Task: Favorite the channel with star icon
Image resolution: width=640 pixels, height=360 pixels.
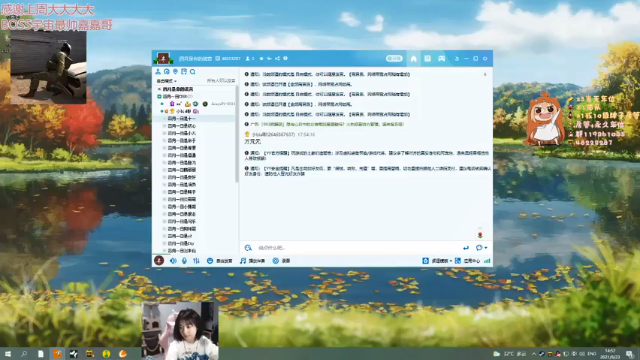Action: 262,59
